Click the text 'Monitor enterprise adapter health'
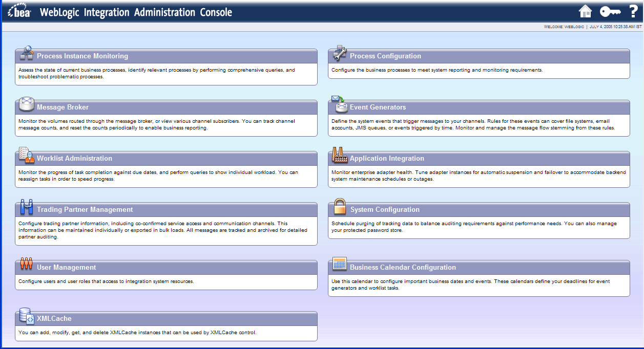The width and height of the screenshot is (644, 349). click(x=371, y=172)
